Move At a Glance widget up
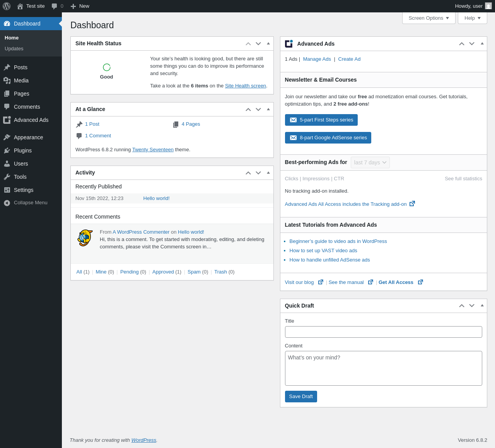Screen dimensions: 495x448 pos(248,109)
